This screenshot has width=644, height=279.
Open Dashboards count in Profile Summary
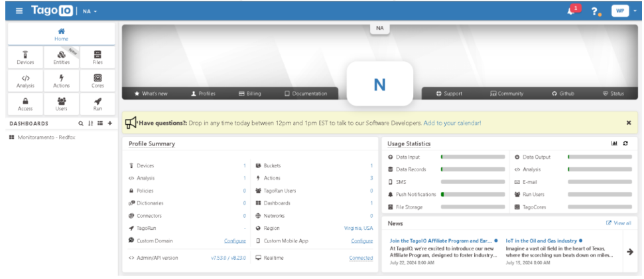click(x=371, y=203)
